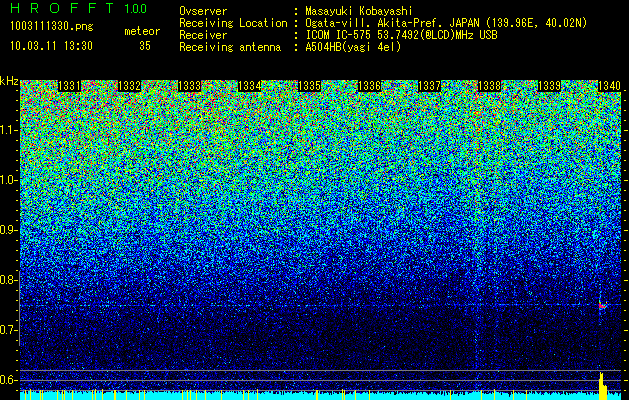Click the HROFFT 1.0.0 title text
Screen dimensions: 629x400
pyautogui.click(x=79, y=8)
